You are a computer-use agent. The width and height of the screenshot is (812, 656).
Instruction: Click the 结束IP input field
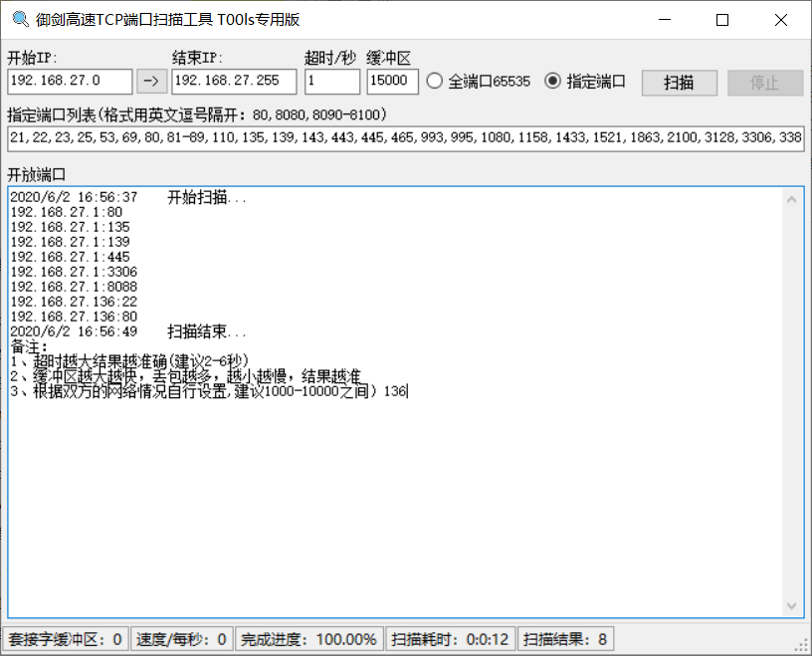233,82
